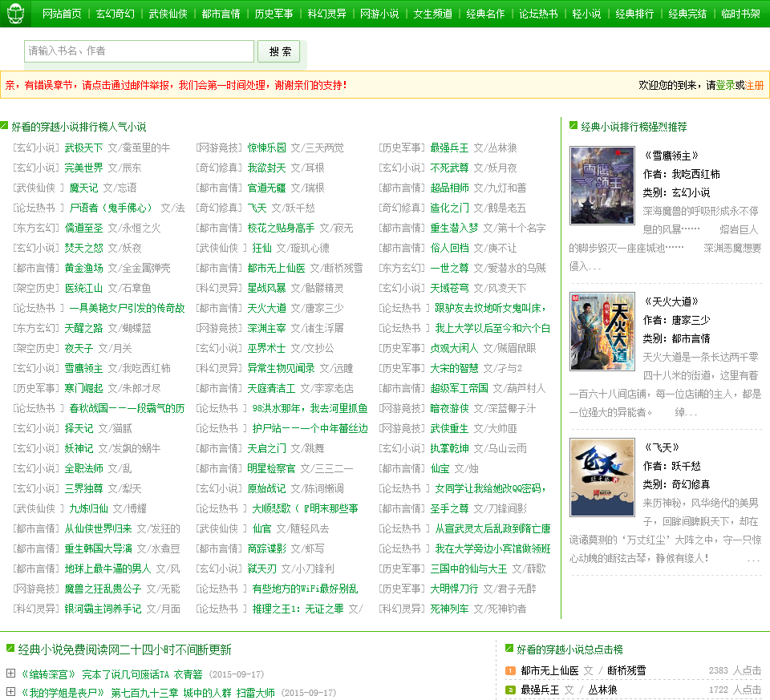This screenshot has width=770, height=700.
Task: Expand the 《我的学姐是丧尸》 update entry
Action: (x=10, y=692)
